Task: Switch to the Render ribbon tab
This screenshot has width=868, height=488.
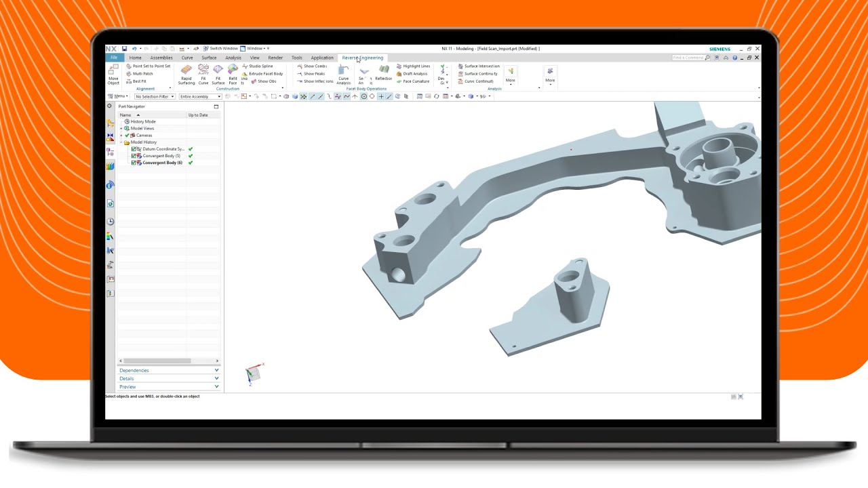Action: point(275,58)
